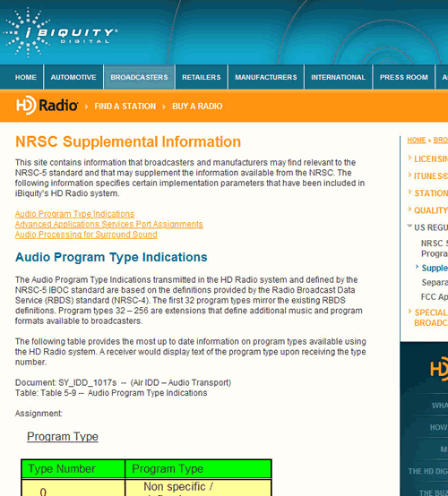Click THE HD DIG link in dark panel
The image size is (448, 496).
(x=428, y=471)
